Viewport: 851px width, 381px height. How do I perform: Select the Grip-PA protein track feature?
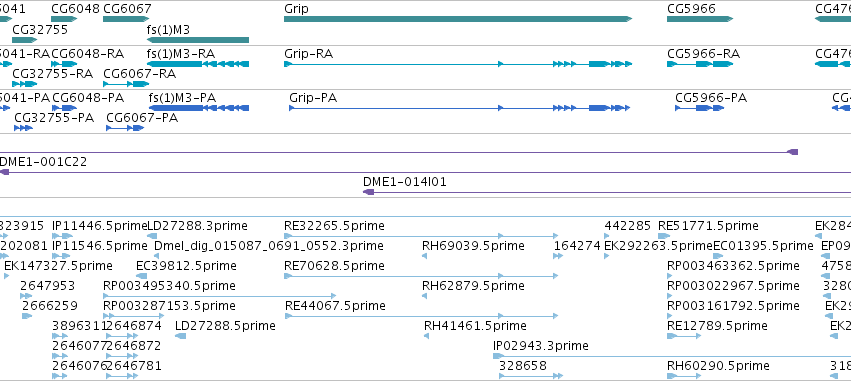point(460,108)
